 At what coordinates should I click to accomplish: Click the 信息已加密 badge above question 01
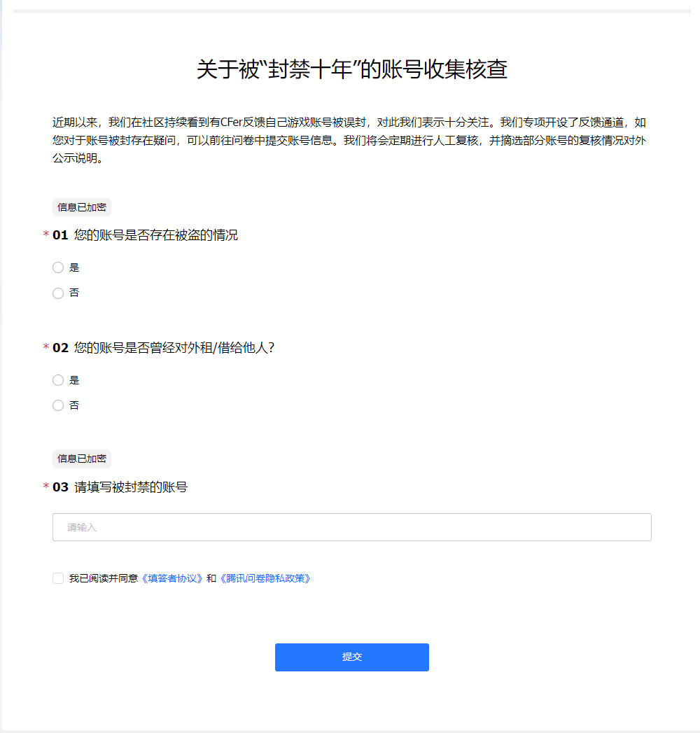[x=82, y=207]
